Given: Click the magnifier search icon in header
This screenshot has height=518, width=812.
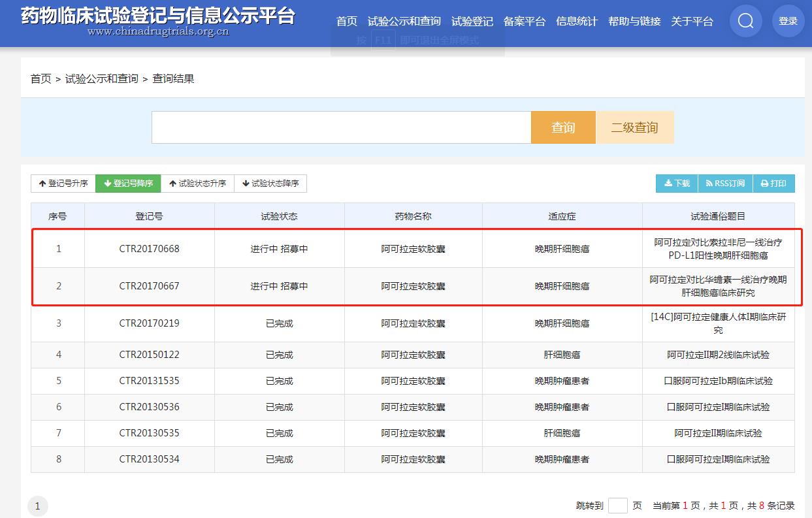Looking at the screenshot, I should (745, 21).
